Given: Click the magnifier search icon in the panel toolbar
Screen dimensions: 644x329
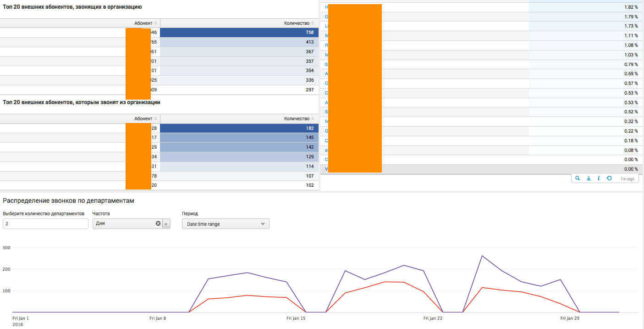Looking at the screenshot, I should click(578, 178).
